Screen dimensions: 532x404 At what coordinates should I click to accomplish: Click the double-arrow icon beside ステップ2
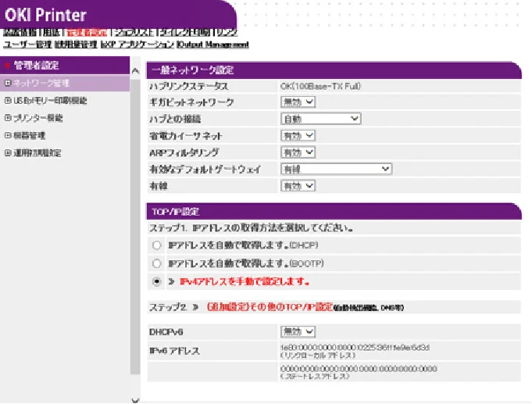195,307
